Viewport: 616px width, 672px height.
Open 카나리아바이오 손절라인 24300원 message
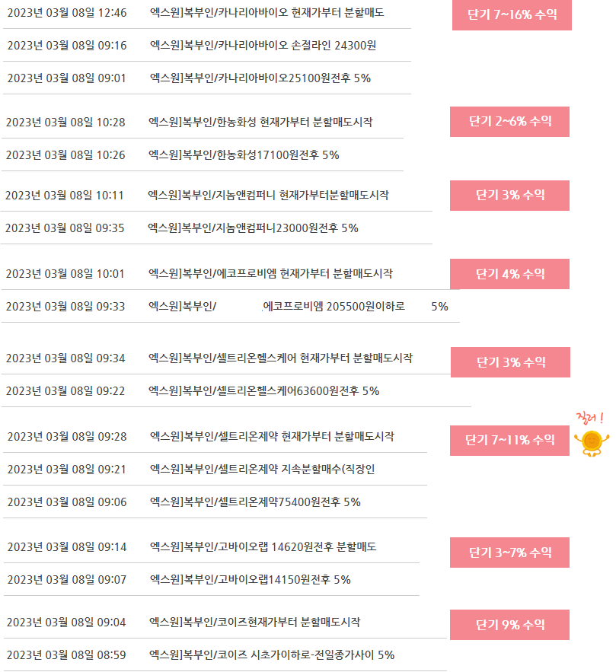263,46
